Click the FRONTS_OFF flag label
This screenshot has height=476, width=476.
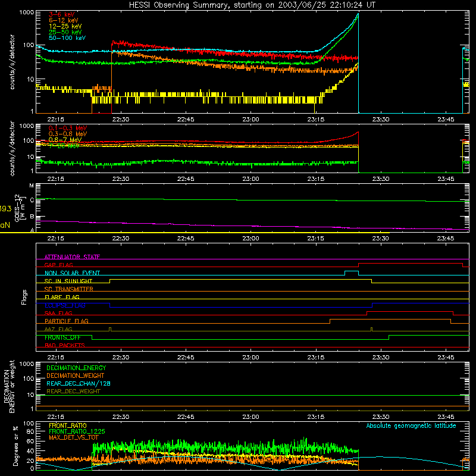[62, 337]
